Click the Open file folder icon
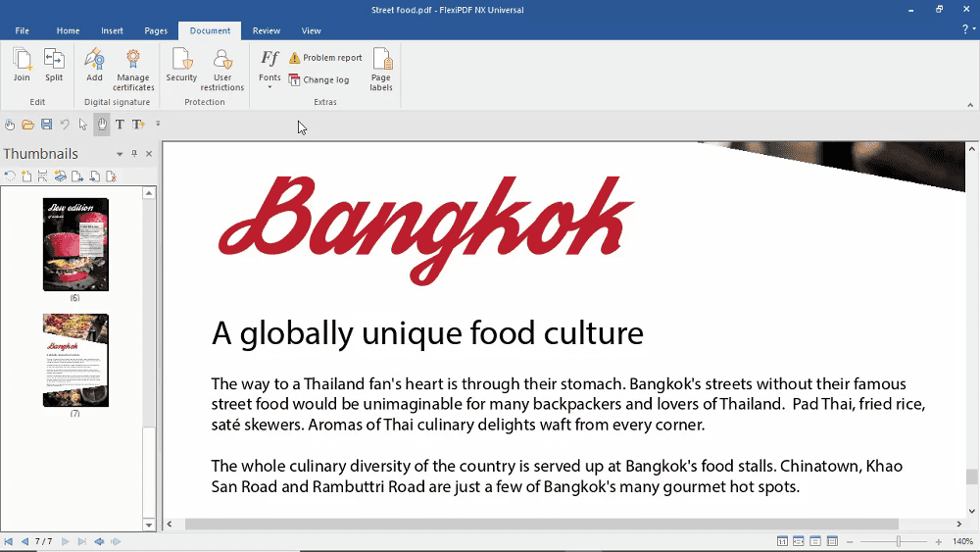 click(28, 125)
